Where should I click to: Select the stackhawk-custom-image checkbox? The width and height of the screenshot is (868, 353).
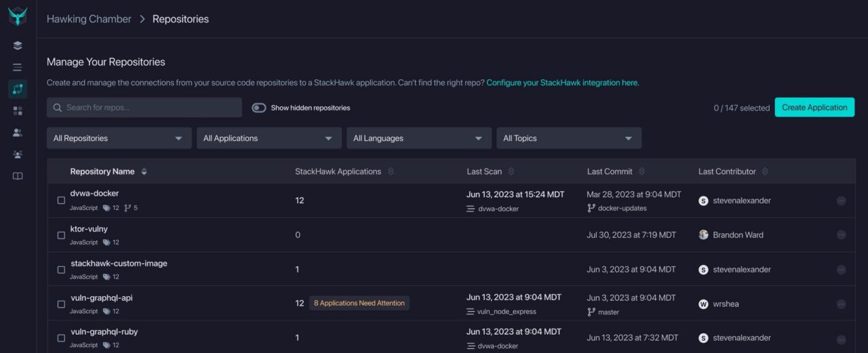point(61,270)
